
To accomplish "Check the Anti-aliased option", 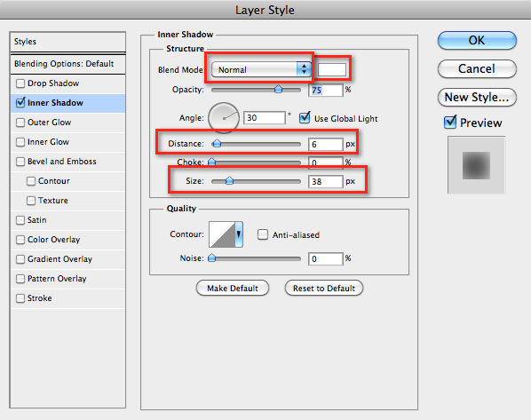I will 263,234.
